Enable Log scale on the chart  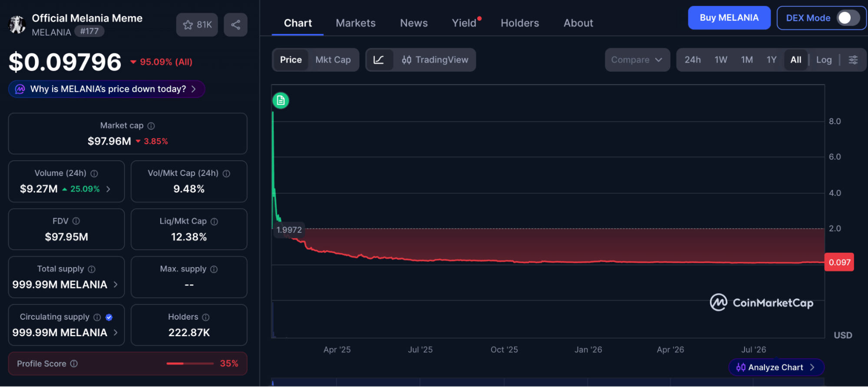pos(824,60)
